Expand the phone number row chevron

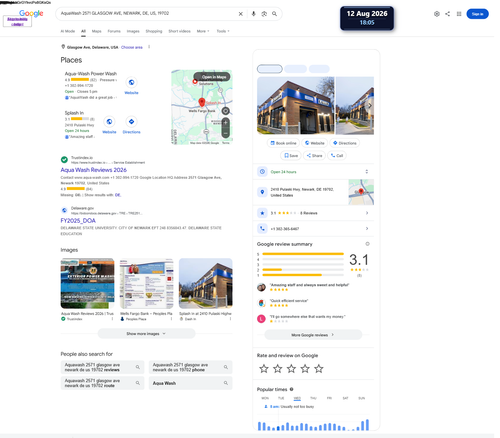coord(367,229)
